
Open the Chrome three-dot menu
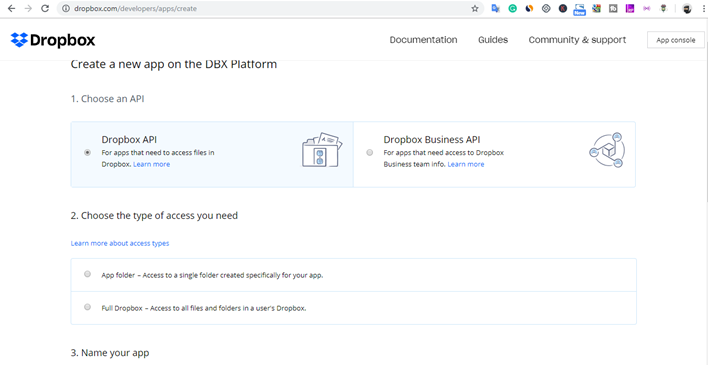click(703, 9)
